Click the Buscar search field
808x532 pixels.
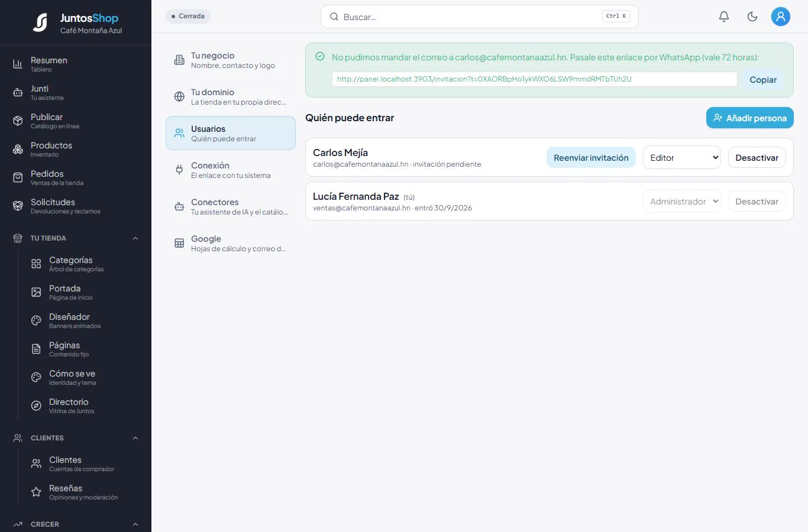coord(479,17)
